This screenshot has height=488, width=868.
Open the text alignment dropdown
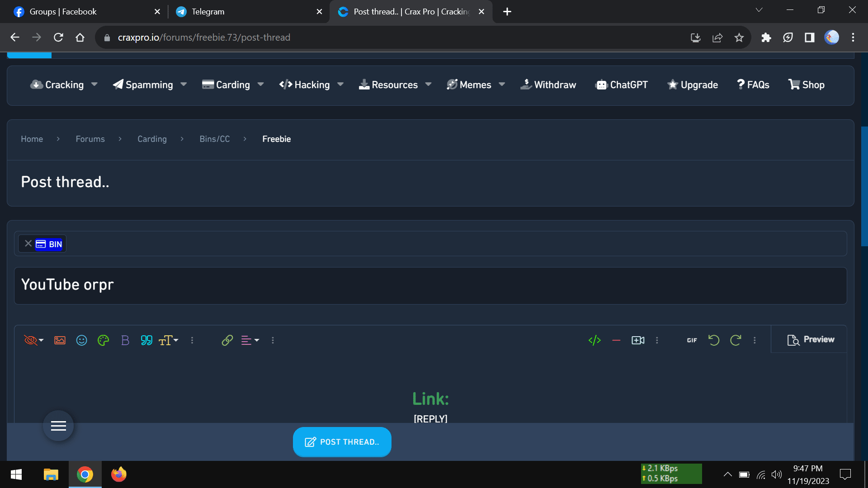pos(250,340)
